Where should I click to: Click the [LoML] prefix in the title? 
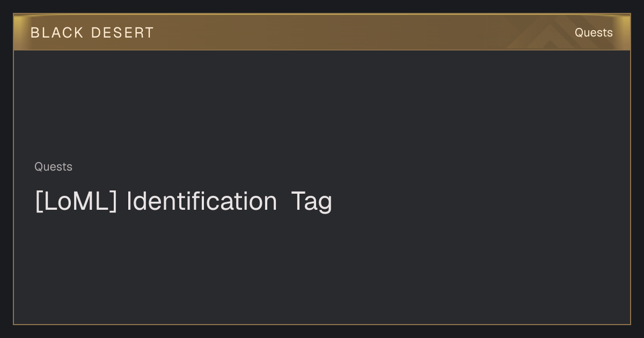76,201
